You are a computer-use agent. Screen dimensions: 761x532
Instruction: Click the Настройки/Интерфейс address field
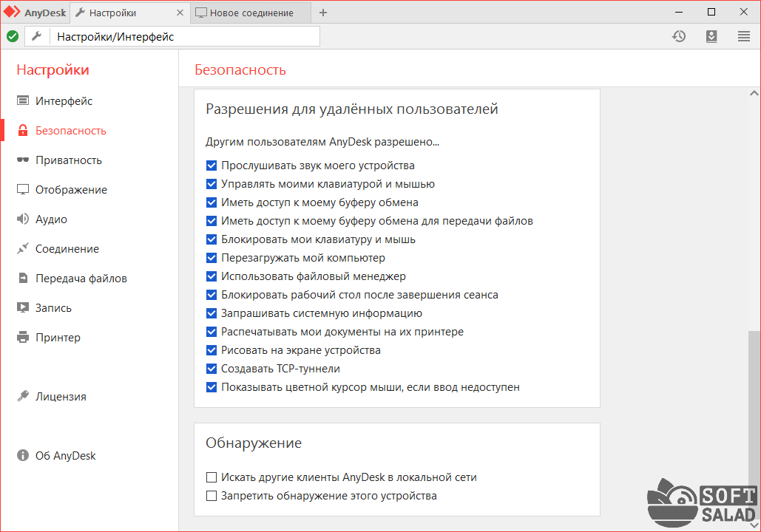[185, 36]
